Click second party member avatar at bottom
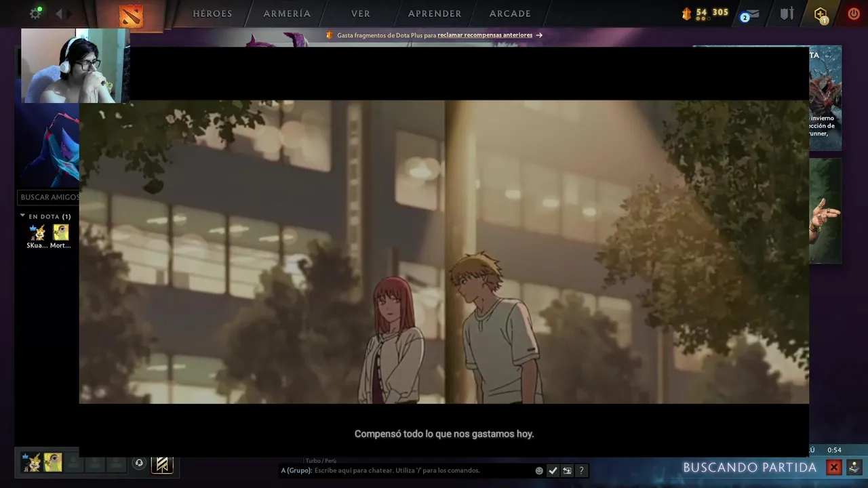Screen dimensions: 868x488 coord(53,462)
